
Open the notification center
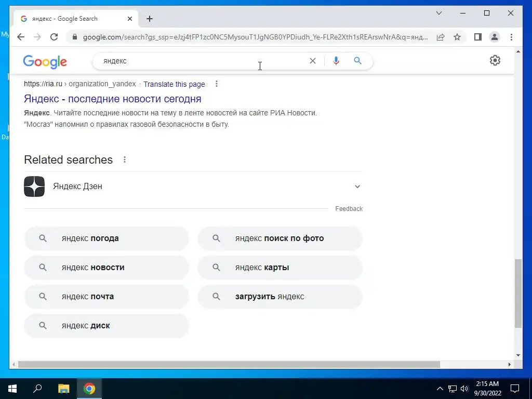(515, 389)
